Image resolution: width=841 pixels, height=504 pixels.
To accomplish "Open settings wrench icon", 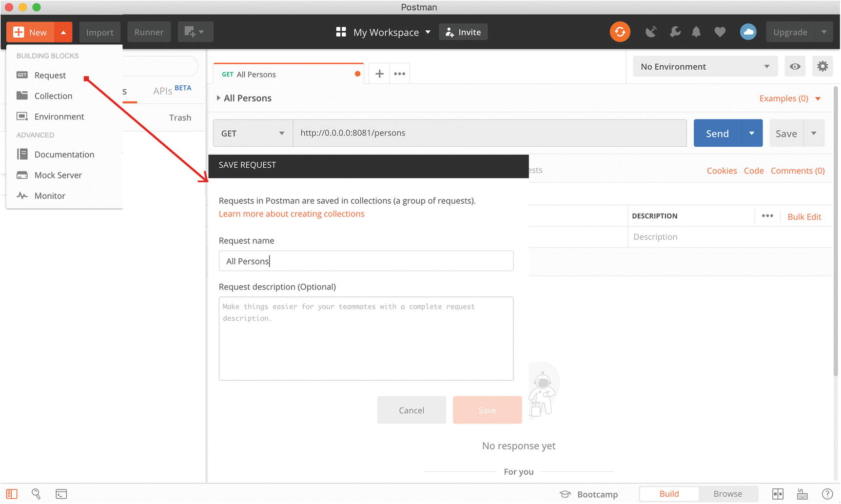I will click(x=675, y=32).
